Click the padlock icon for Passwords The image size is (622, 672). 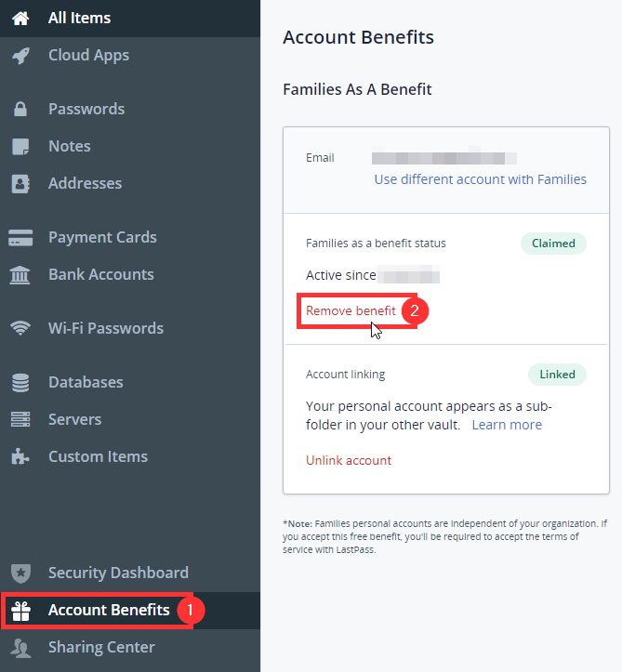click(x=20, y=109)
